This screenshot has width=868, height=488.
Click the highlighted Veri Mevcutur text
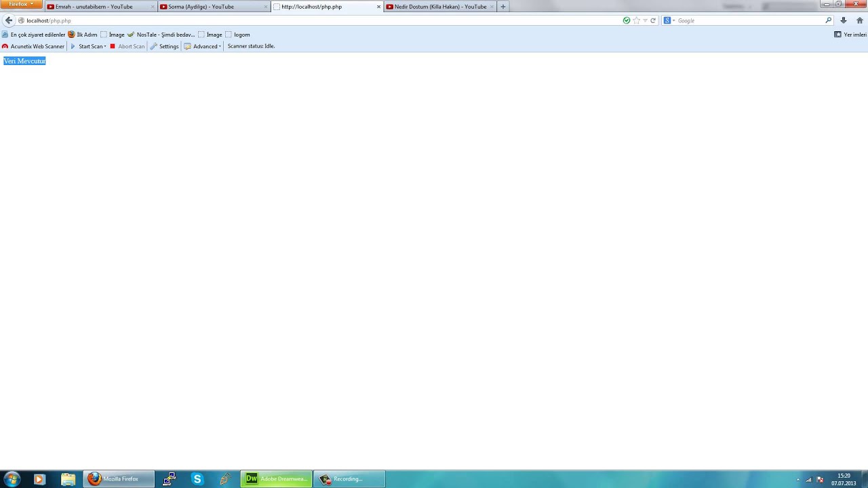click(x=24, y=61)
